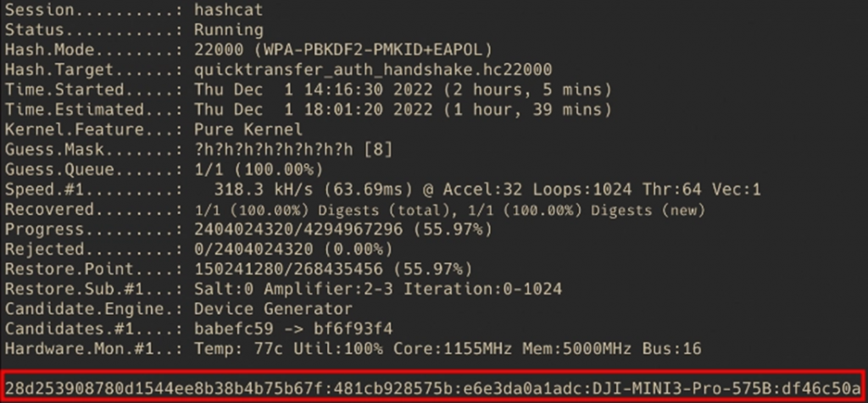The image size is (868, 403).
Task: Click the Pure Kernel text
Action: click(x=248, y=130)
